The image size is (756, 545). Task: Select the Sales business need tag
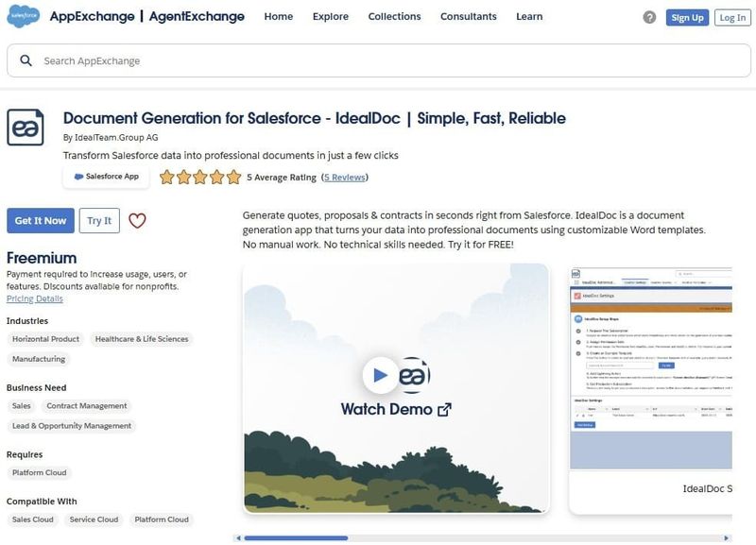coord(21,406)
